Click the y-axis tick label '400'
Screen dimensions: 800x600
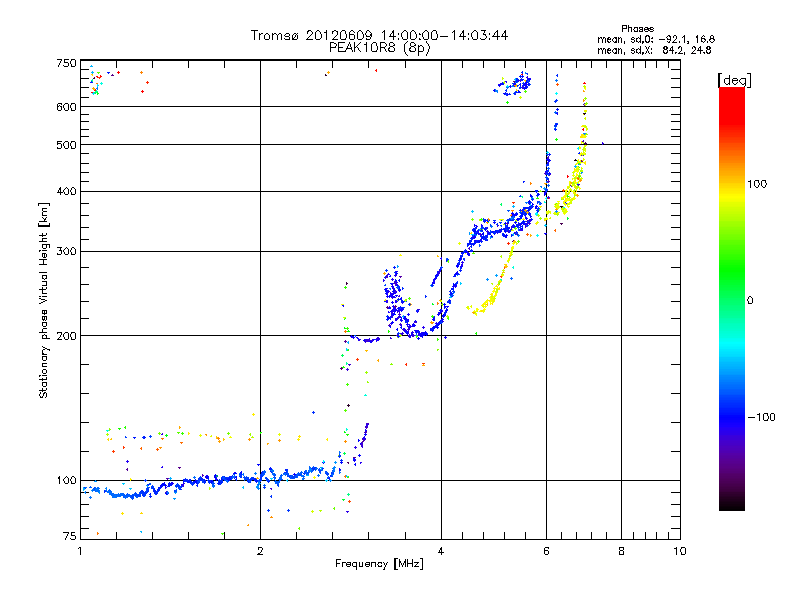pyautogui.click(x=67, y=191)
